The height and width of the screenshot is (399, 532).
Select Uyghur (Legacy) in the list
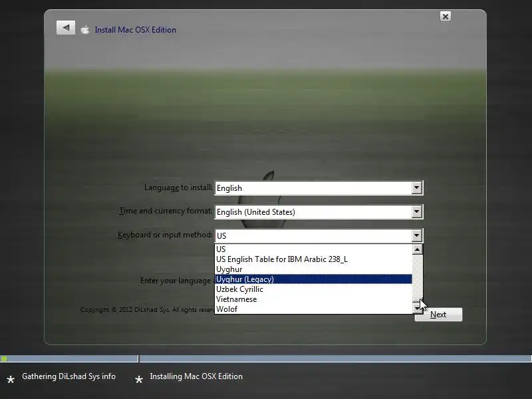tap(313, 279)
